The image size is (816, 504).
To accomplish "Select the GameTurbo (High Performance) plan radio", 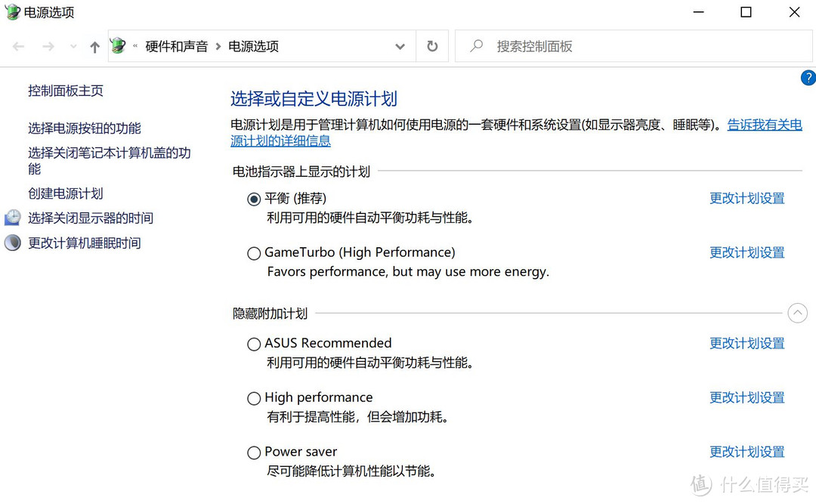I will (x=254, y=254).
